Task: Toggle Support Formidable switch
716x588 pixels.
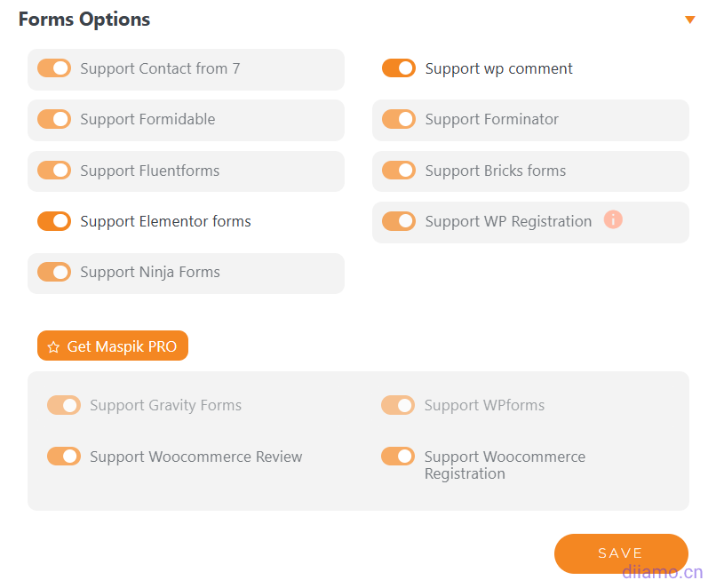Action: click(54, 119)
